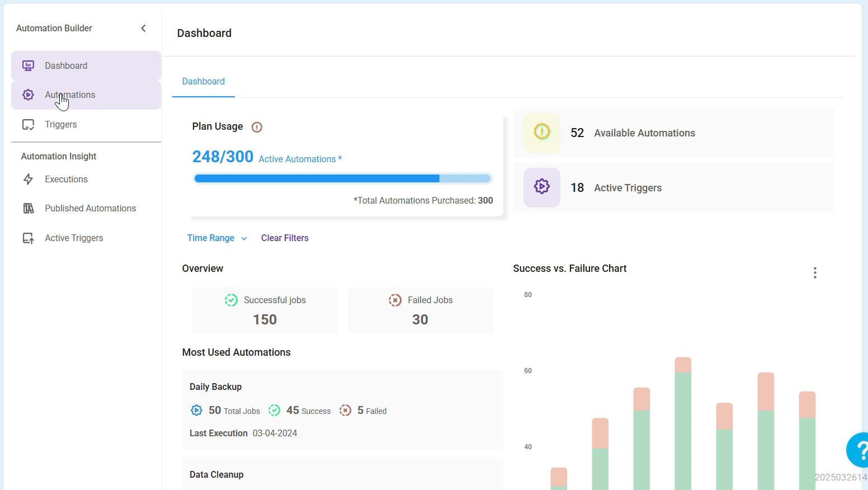The width and height of the screenshot is (868, 490).
Task: Click the 60 axis label on chart
Action: tap(528, 371)
